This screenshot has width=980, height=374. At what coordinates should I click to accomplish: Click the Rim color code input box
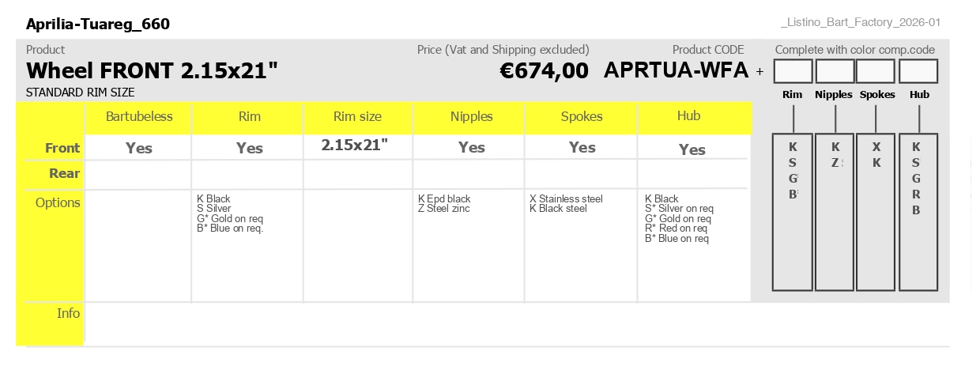793,71
